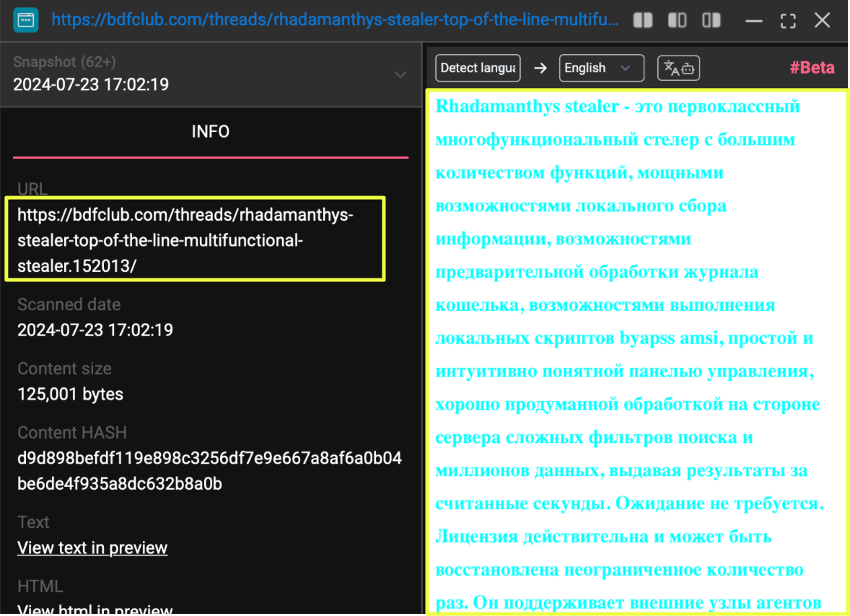850x616 pixels.
Task: Click the #Beta label
Action: click(x=812, y=68)
